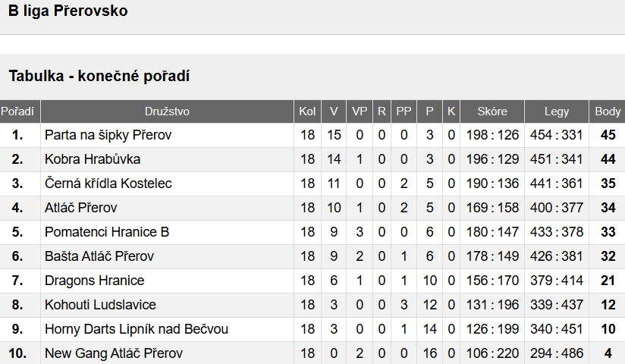This screenshot has height=364, width=625.
Task: Click Dragons Hranice team name
Action: click(95, 281)
